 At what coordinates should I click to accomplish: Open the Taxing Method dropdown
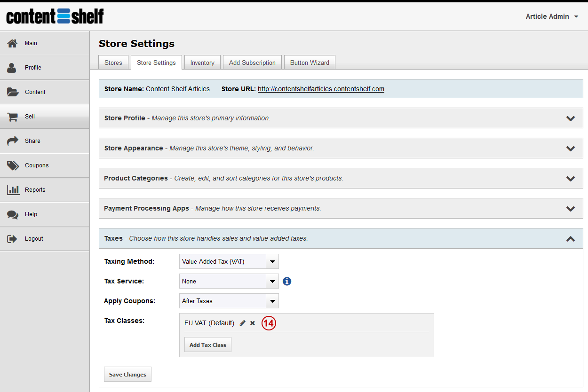[229, 261]
